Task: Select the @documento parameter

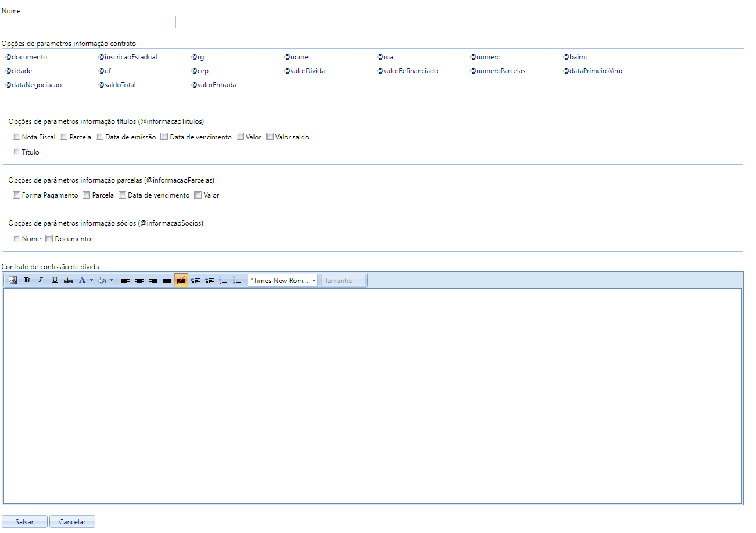Action: click(26, 57)
